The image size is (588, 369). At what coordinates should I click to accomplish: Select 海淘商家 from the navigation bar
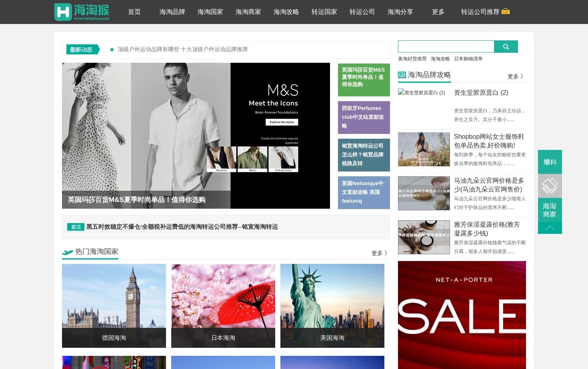pyautogui.click(x=248, y=12)
